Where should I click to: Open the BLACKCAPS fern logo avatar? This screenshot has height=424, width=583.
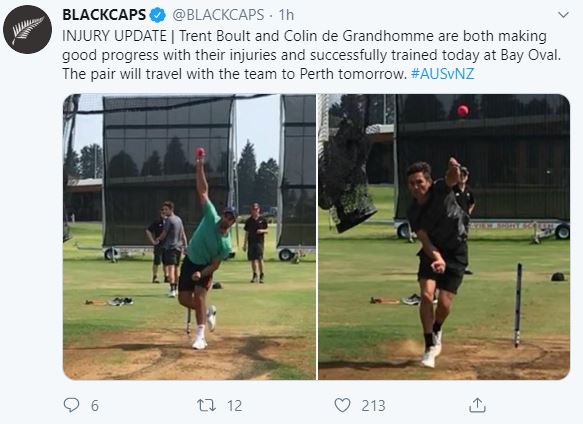click(x=28, y=29)
